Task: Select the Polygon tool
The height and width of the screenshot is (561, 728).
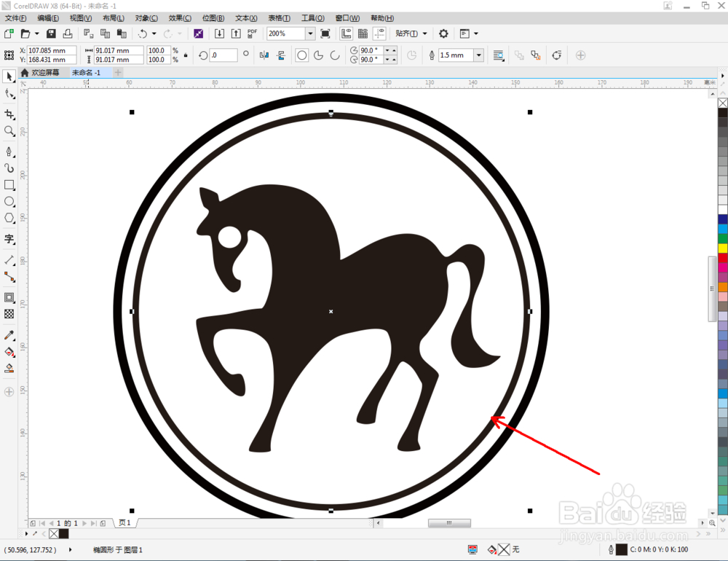Action: 9,218
